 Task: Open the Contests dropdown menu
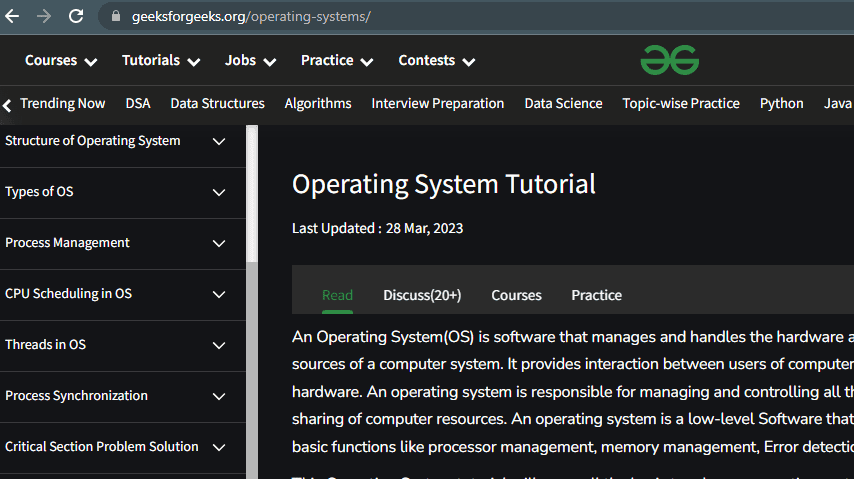pos(436,60)
